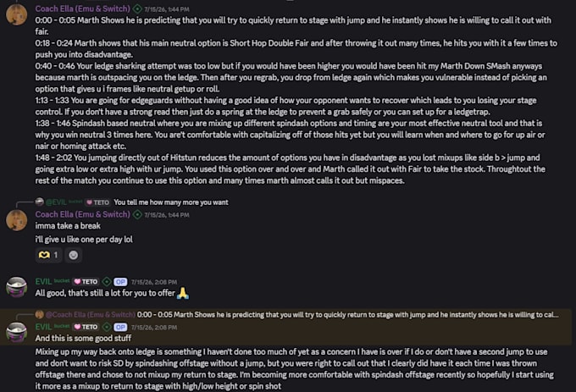Image resolution: width=576 pixels, height=392 pixels.
Task: Open the add reaction smiley button
Action: click(74, 255)
